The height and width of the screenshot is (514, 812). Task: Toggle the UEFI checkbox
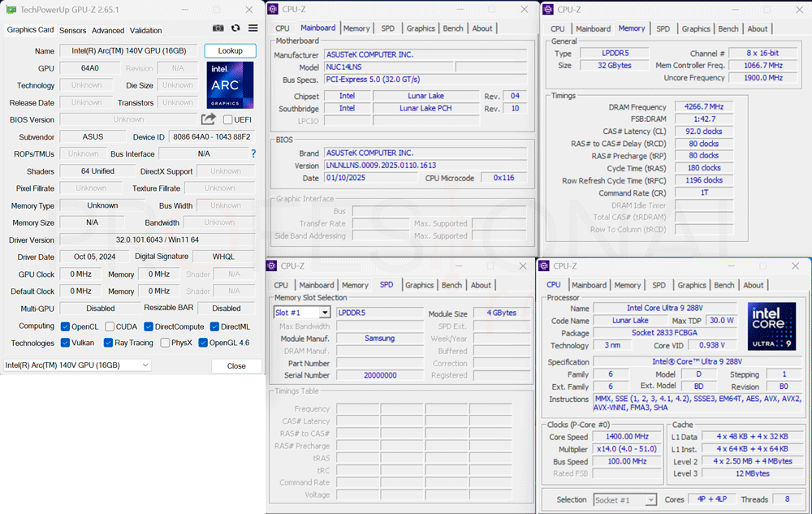pos(227,119)
